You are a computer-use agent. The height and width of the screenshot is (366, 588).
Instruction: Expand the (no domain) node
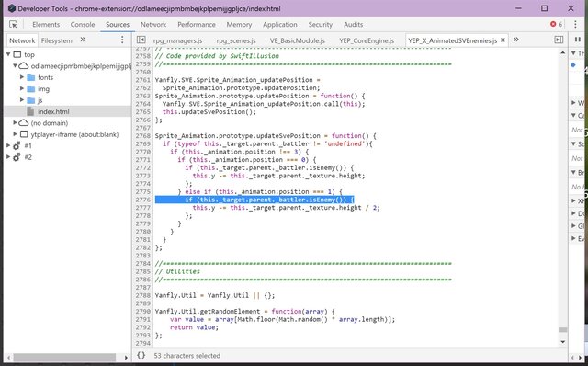click(x=15, y=122)
